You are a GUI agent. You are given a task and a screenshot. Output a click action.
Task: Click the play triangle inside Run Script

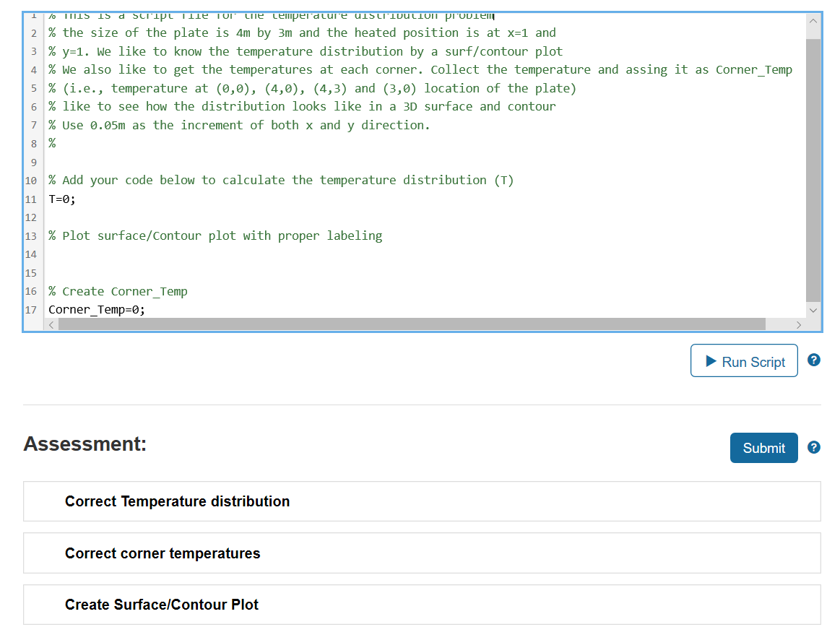[711, 360]
